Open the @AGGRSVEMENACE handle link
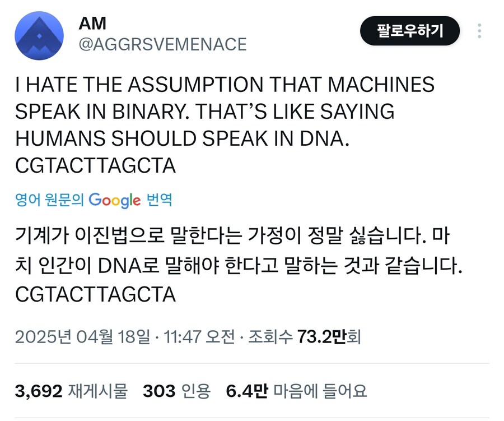 [162, 44]
